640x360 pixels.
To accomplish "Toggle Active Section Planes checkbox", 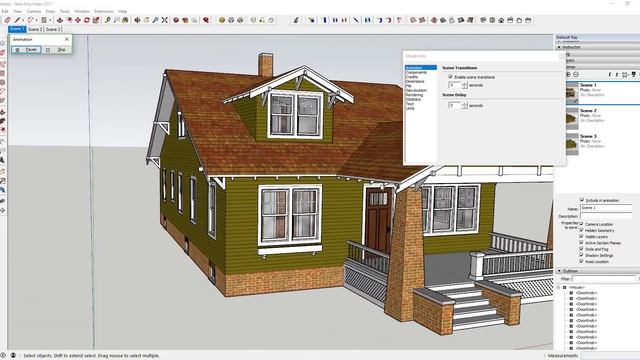I will [582, 242].
